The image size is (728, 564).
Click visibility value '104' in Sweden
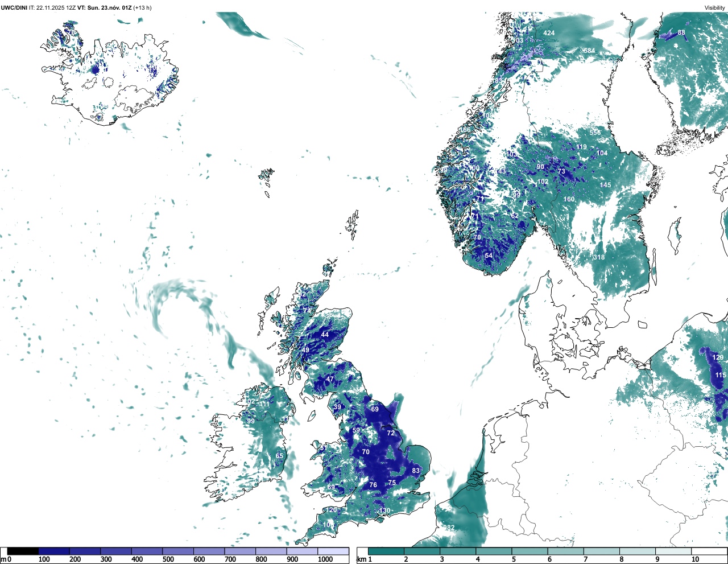coord(602,153)
